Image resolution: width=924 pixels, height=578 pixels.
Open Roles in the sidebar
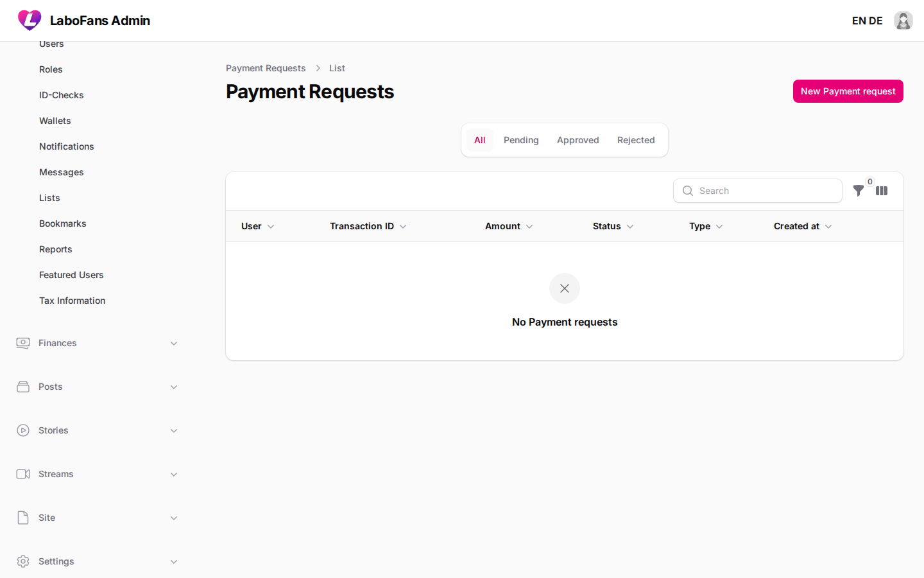point(51,69)
